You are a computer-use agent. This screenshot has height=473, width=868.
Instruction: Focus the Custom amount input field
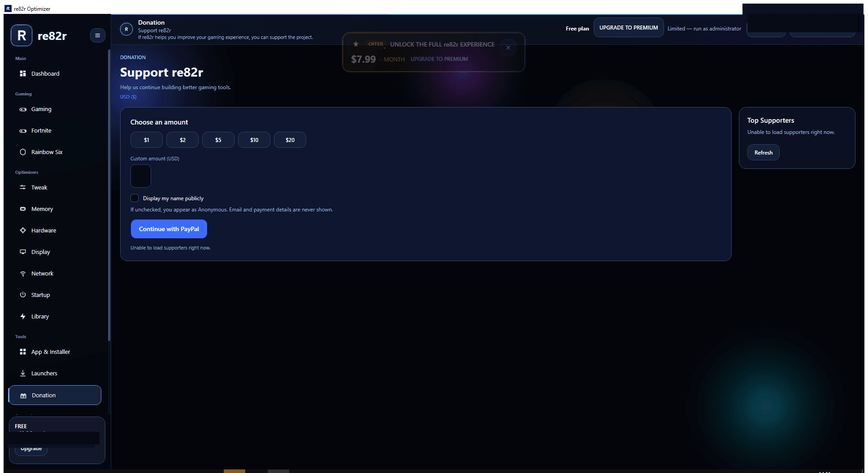pyautogui.click(x=141, y=176)
